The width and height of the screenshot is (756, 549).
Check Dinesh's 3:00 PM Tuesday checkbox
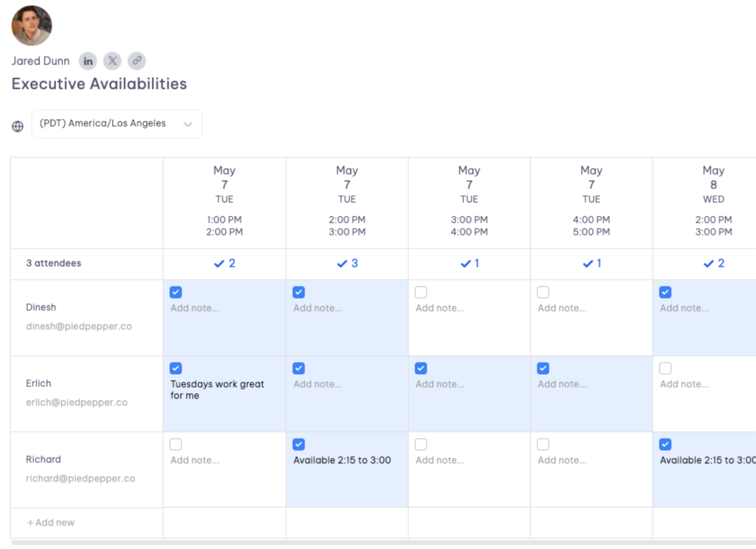click(x=421, y=292)
